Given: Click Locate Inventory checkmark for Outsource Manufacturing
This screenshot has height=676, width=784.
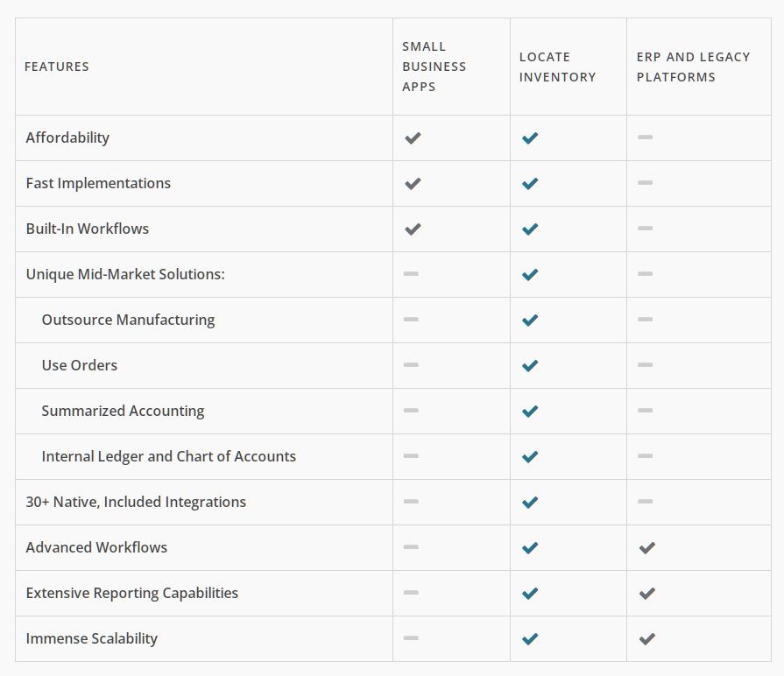Looking at the screenshot, I should point(530,320).
